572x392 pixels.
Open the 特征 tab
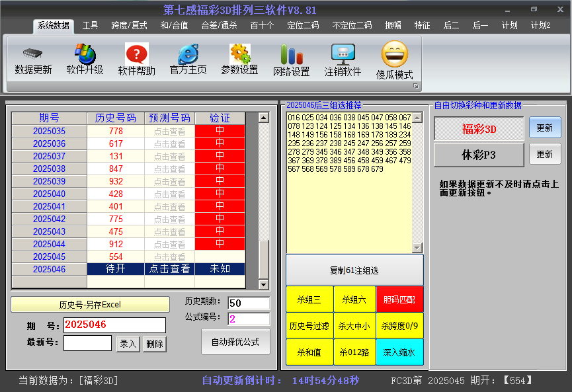(x=422, y=26)
